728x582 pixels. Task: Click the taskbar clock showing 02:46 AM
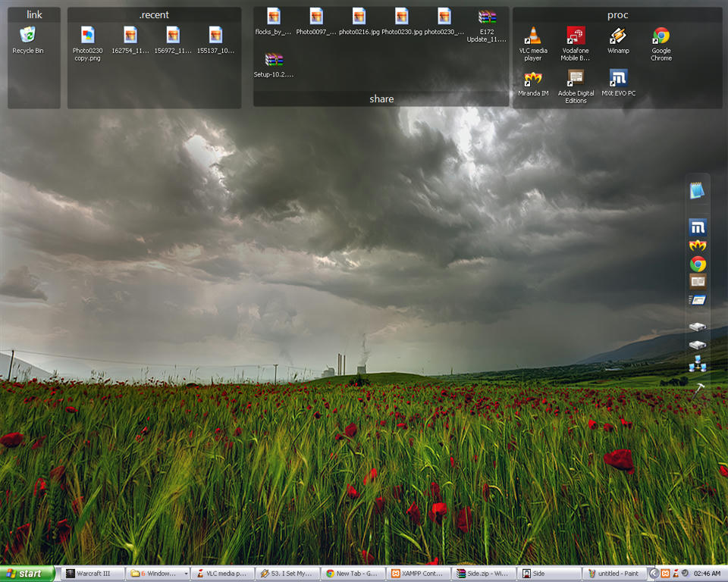pyautogui.click(x=707, y=574)
